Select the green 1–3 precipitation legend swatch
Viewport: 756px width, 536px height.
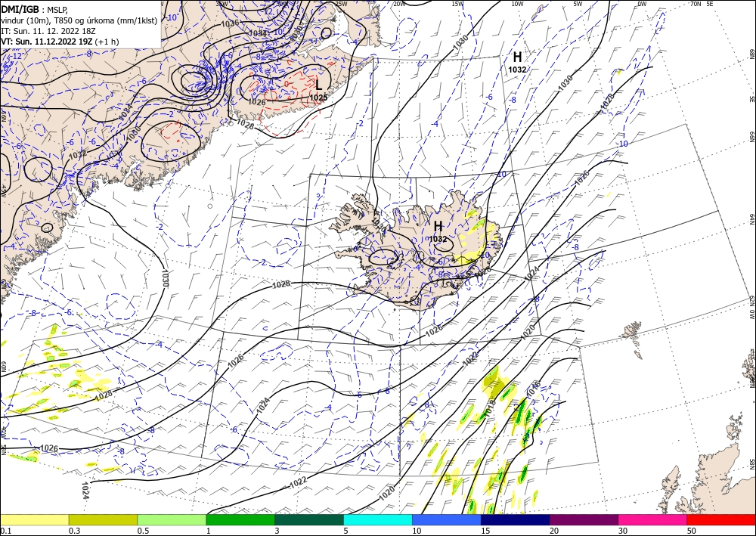pos(240,519)
